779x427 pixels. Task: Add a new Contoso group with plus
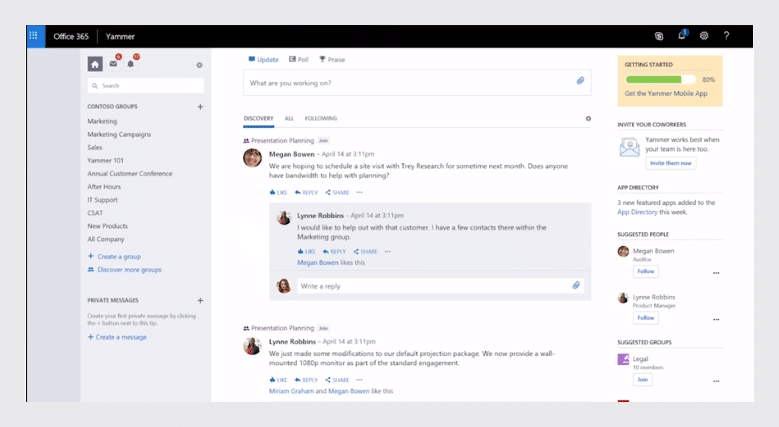200,107
